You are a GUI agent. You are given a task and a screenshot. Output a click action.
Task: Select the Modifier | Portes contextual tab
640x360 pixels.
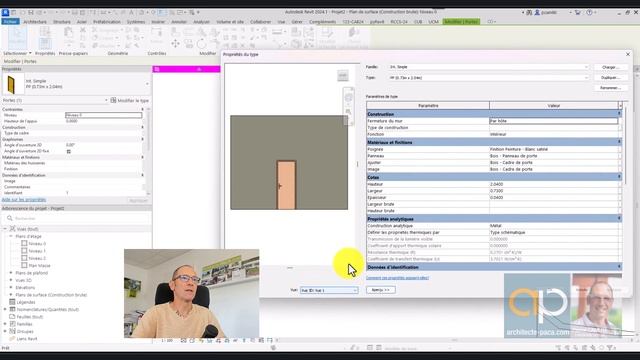[x=461, y=22]
